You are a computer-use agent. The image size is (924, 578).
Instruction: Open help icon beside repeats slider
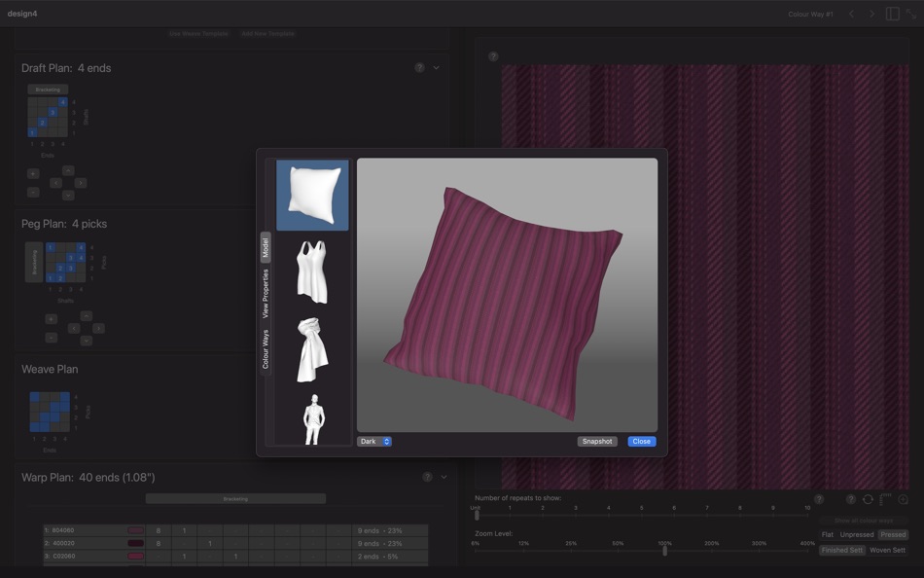tap(819, 499)
